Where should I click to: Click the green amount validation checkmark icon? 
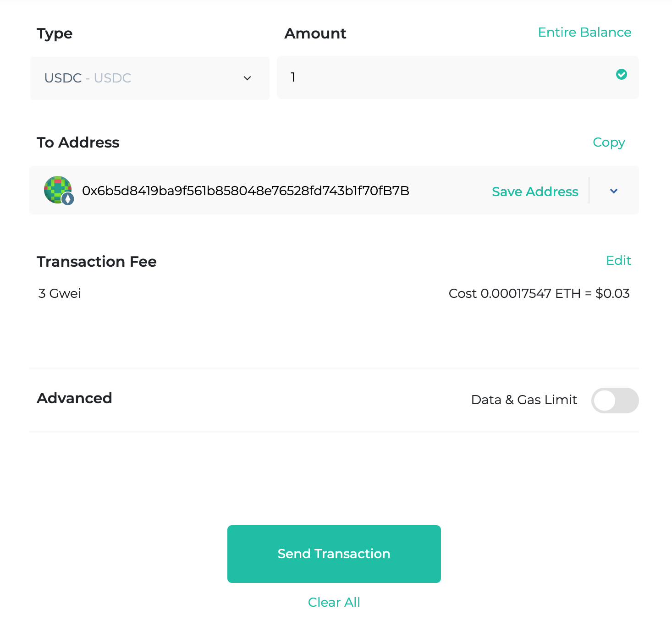pos(622,75)
